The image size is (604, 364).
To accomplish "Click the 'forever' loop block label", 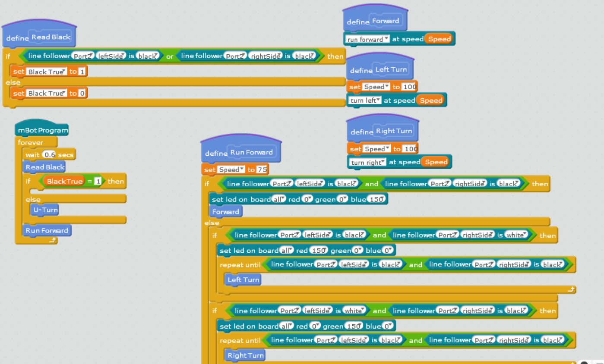I will click(x=31, y=142).
